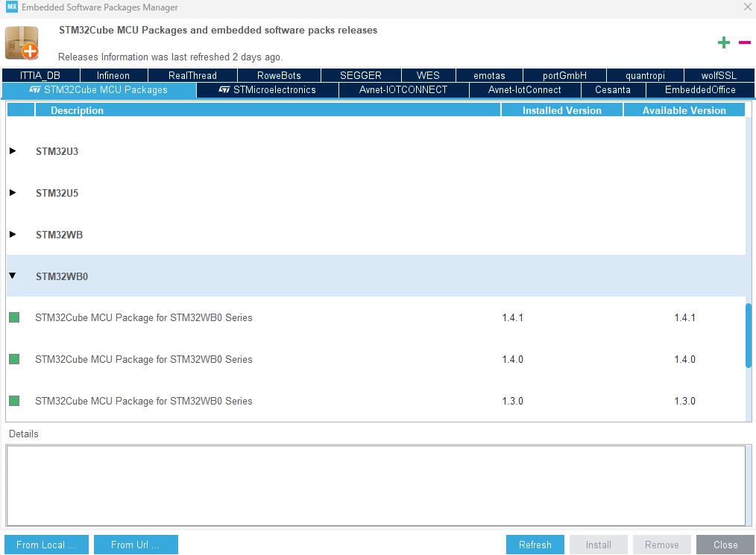Select the STM32WB0 Series package row for 1.4.1
Viewport: 756px width, 555px height.
376,317
